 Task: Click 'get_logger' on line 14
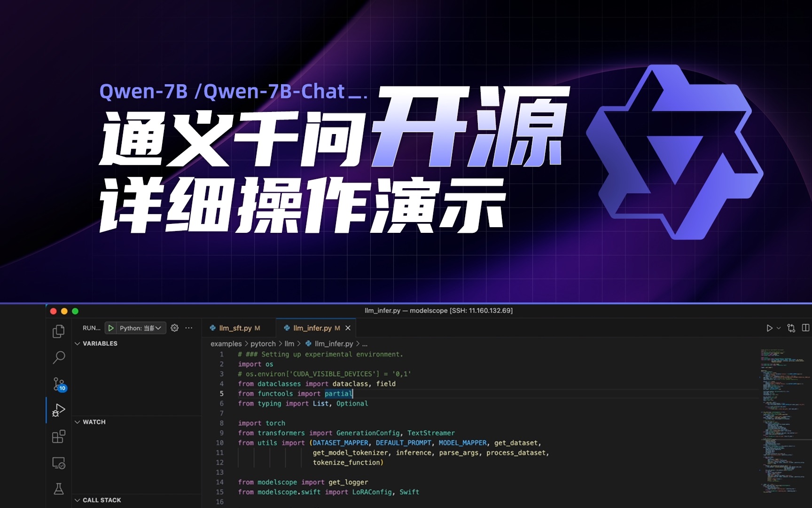coord(348,482)
